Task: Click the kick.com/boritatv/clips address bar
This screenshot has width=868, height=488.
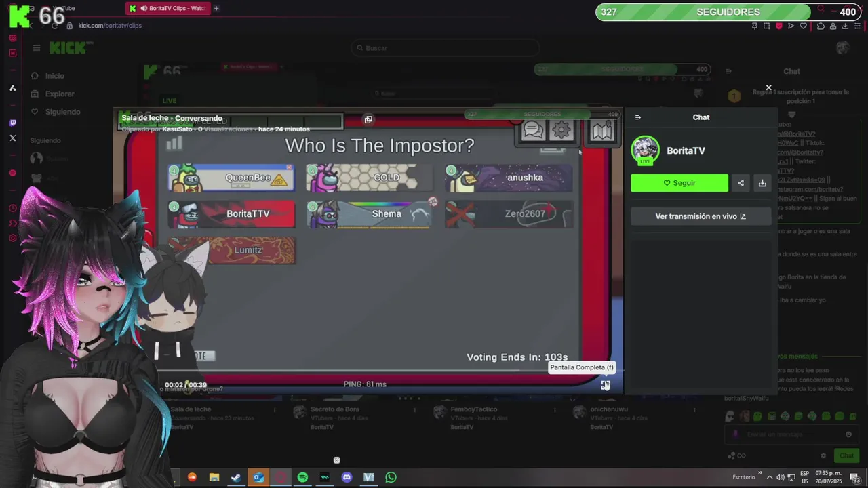Action: (110, 26)
